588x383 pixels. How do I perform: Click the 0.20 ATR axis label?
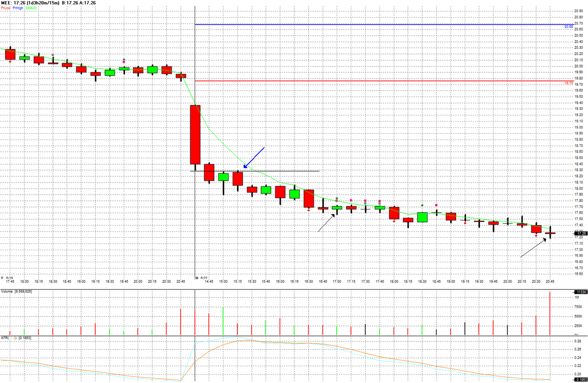pyautogui.click(x=578, y=374)
